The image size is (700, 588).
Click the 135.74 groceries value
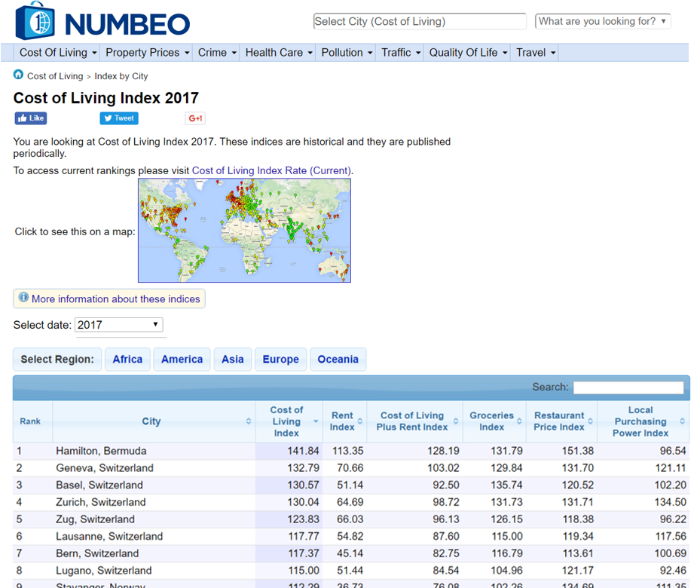click(506, 485)
